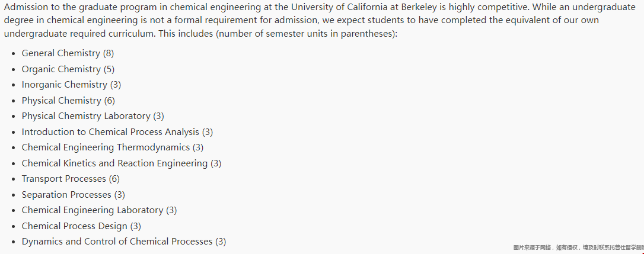Click the Inorganic Chemistry (3) line

point(72,85)
